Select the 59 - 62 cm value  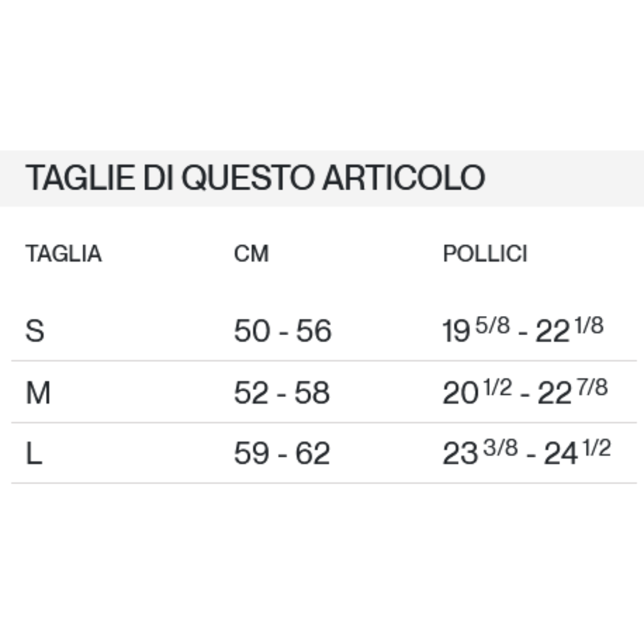point(281,453)
